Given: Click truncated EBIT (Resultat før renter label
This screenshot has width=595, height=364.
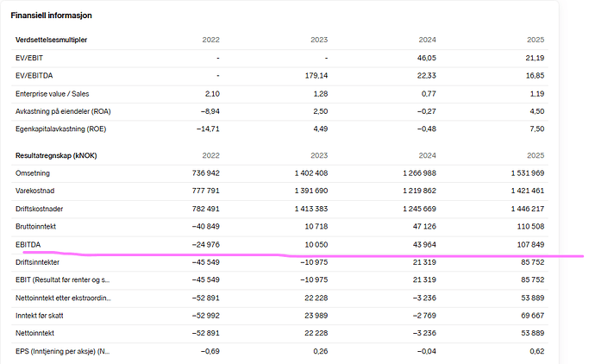Looking at the screenshot, I should [x=63, y=279].
